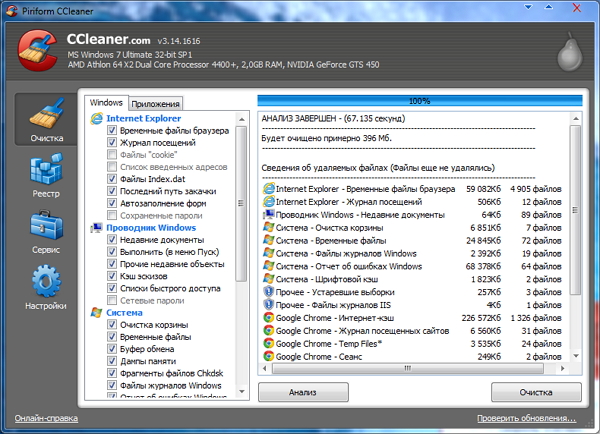Click the Система group icon

tap(96, 313)
